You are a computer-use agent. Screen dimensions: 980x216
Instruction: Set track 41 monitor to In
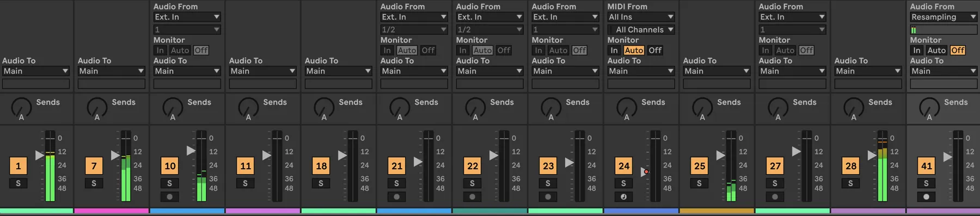[917, 50]
